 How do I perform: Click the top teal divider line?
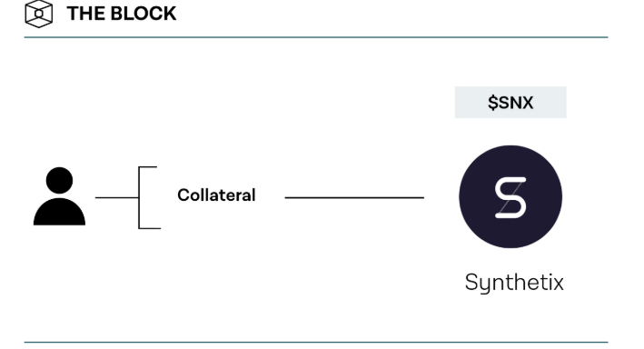pyautogui.click(x=316, y=37)
